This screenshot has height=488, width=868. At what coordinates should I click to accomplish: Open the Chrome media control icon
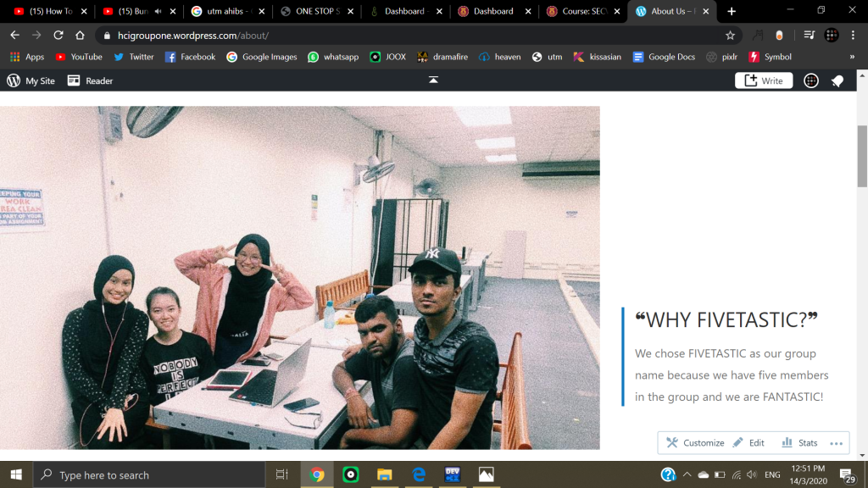pyautogui.click(x=810, y=36)
